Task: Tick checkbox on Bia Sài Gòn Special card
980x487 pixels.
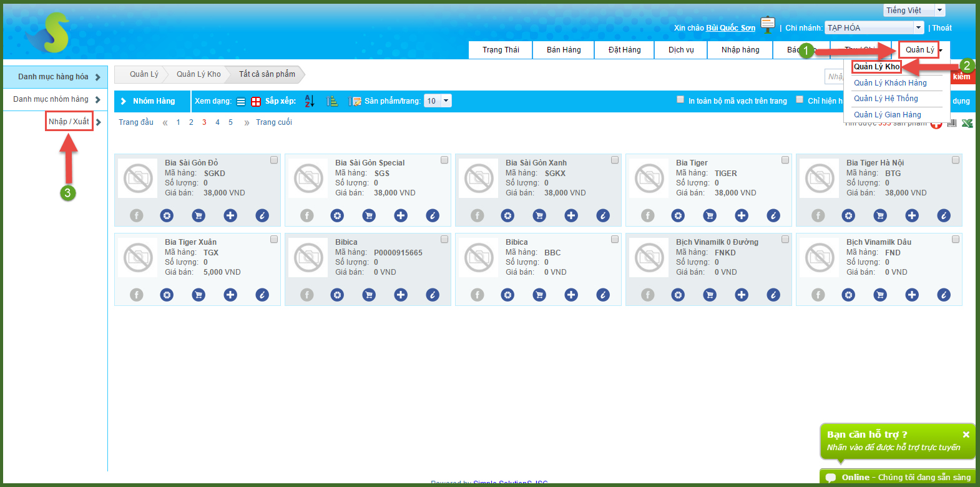Action: (x=444, y=160)
